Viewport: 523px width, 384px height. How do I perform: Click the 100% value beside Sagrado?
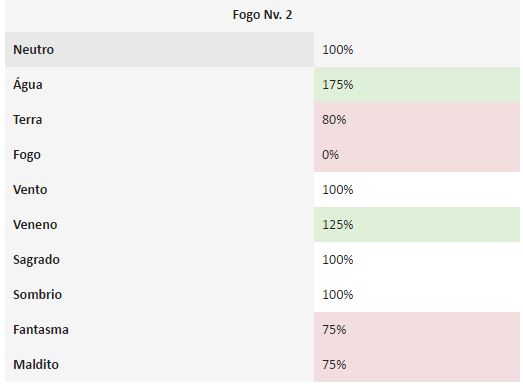click(338, 260)
